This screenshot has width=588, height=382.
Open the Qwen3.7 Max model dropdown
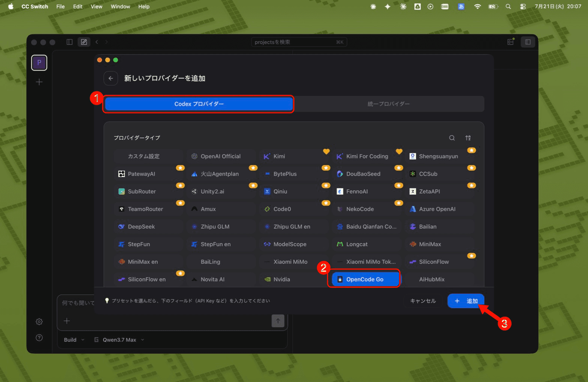[x=119, y=340]
